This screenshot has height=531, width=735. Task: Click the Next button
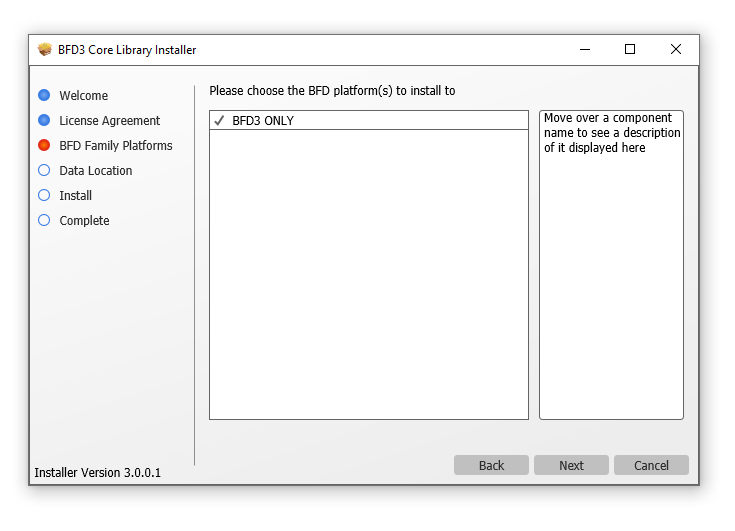tap(571, 465)
